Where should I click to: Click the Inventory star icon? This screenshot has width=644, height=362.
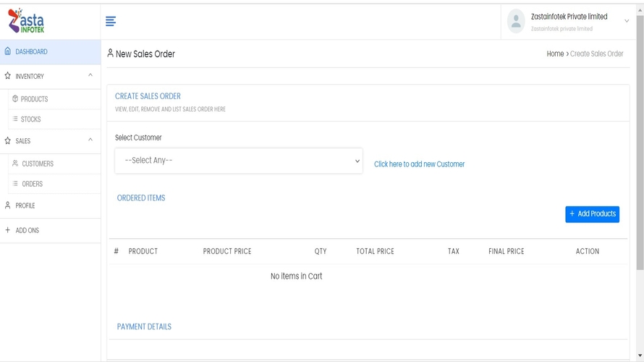coord(8,76)
